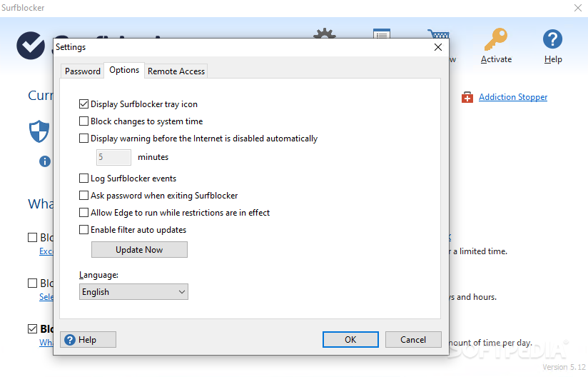
Task: Open the Addiction Stopper link
Action: tap(513, 97)
